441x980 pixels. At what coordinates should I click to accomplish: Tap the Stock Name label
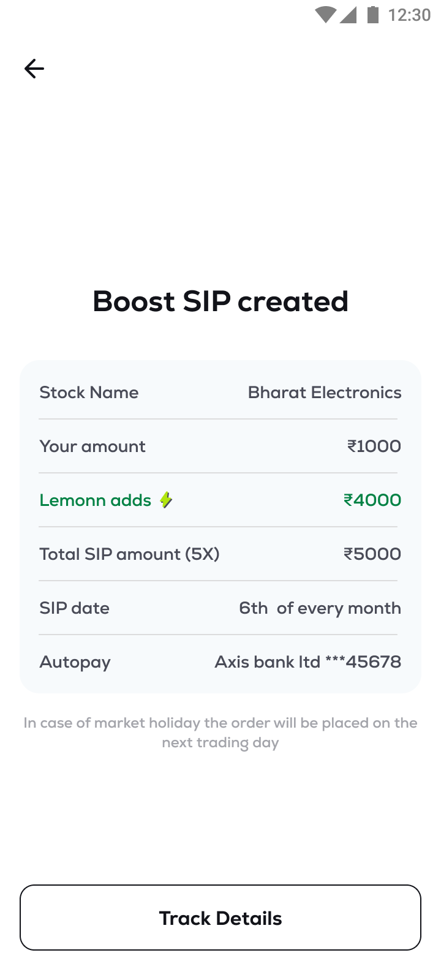[x=89, y=393]
